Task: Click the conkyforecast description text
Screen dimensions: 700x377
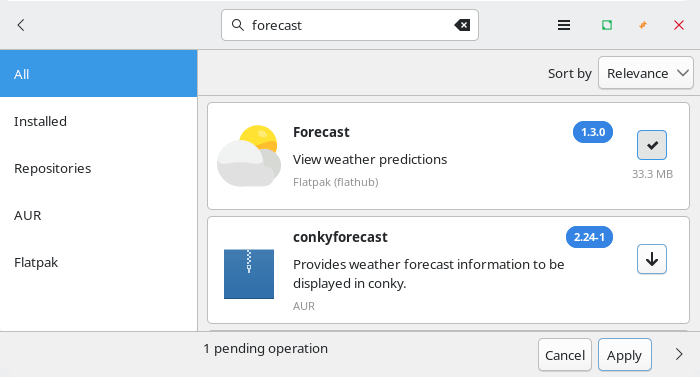Action: click(x=429, y=274)
